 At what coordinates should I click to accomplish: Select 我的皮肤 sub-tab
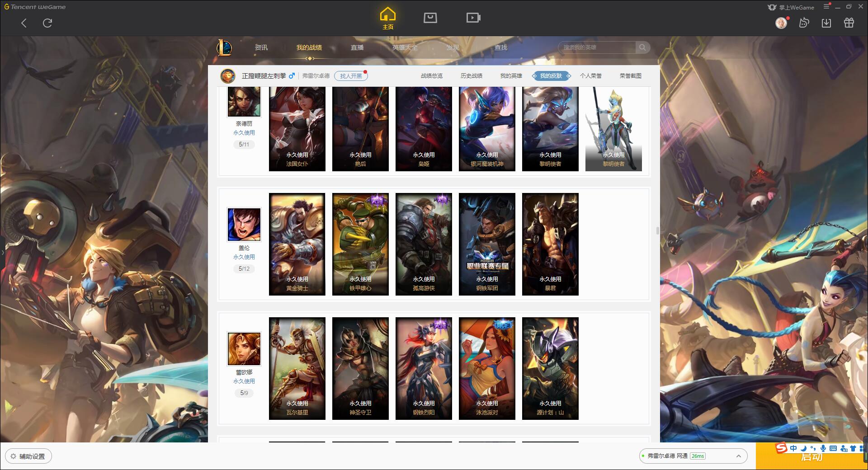pos(551,76)
